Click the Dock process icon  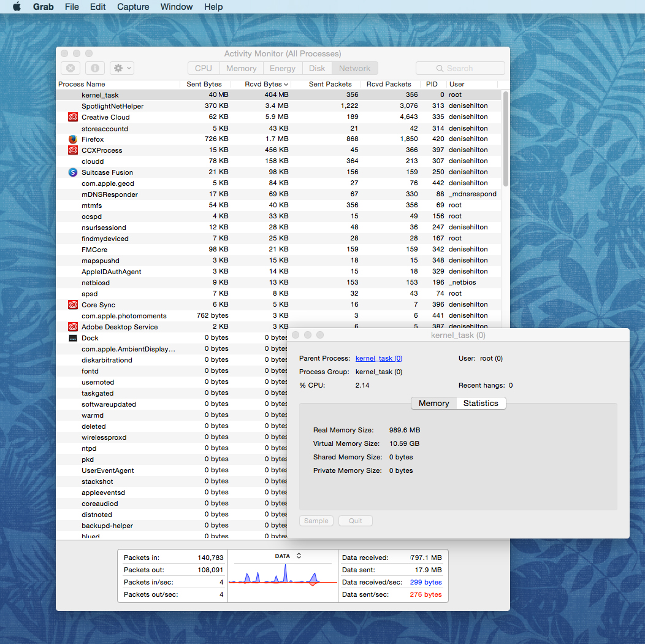[x=73, y=338]
